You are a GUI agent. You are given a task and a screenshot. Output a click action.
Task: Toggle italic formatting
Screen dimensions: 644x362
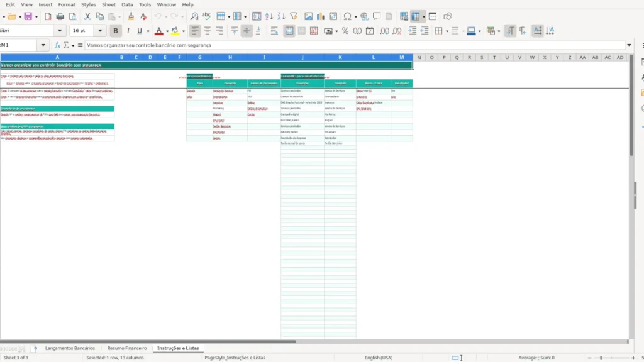click(x=128, y=31)
